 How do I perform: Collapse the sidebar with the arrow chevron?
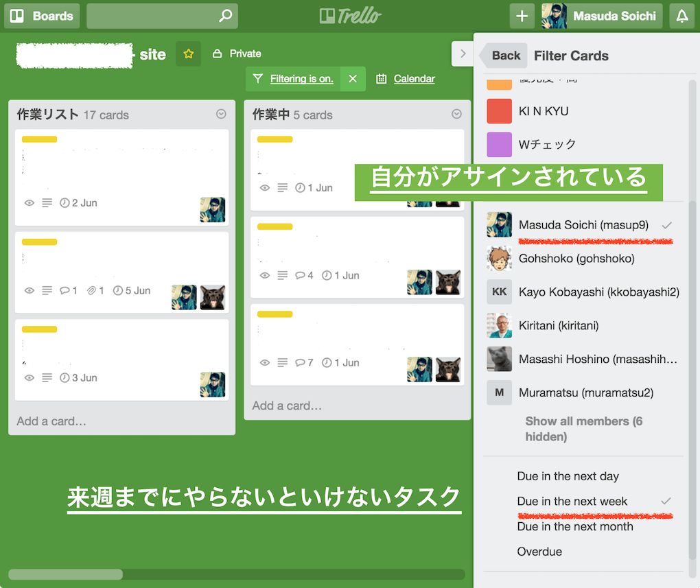tap(463, 53)
